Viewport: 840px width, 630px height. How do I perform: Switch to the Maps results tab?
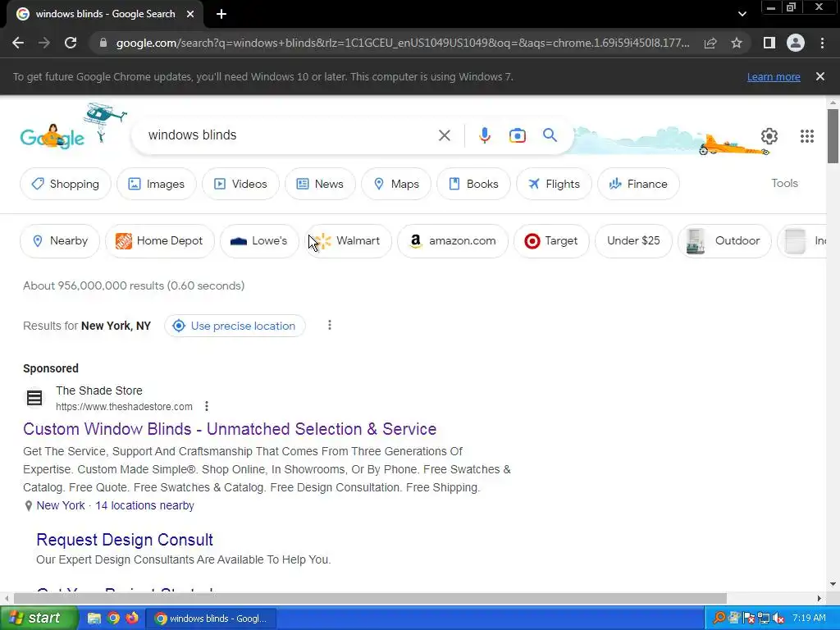click(396, 184)
